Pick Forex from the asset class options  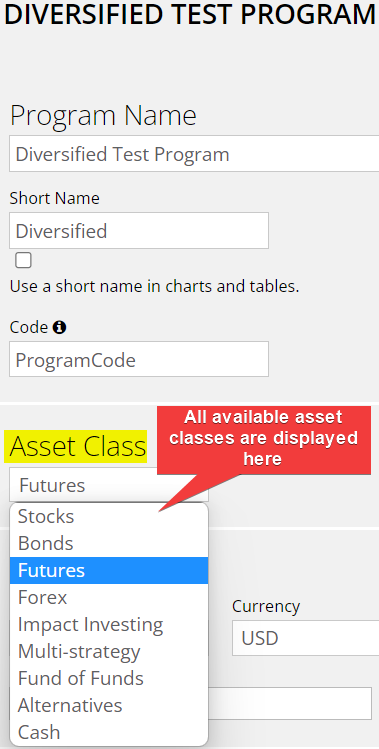(109, 598)
